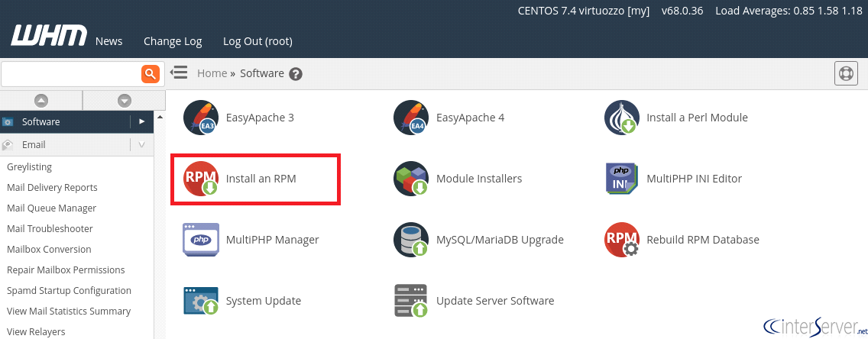Open the EasyApache 4 text link

point(470,118)
